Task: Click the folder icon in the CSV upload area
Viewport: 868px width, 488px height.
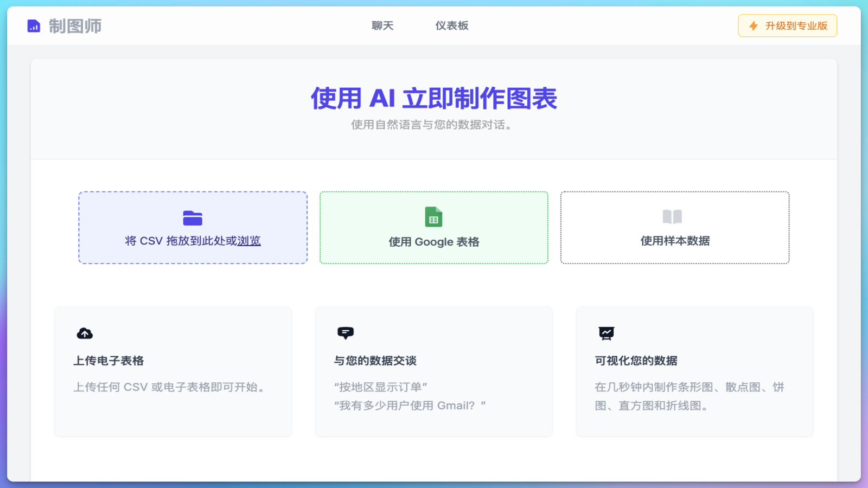Action: click(193, 218)
